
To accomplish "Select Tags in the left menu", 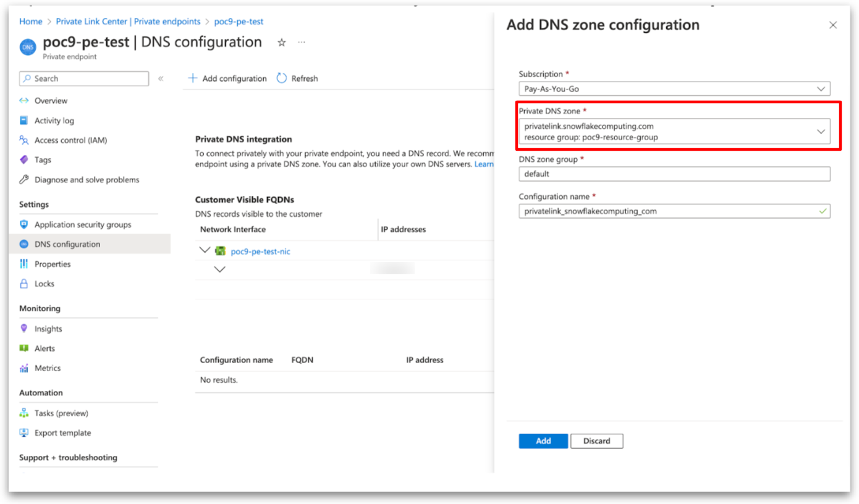I will 43,160.
